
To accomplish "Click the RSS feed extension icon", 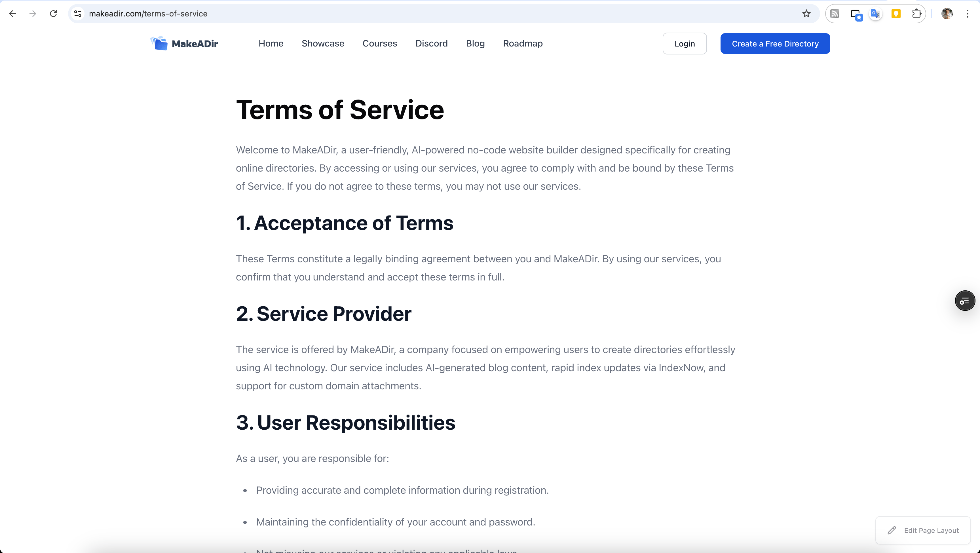I will click(x=835, y=14).
